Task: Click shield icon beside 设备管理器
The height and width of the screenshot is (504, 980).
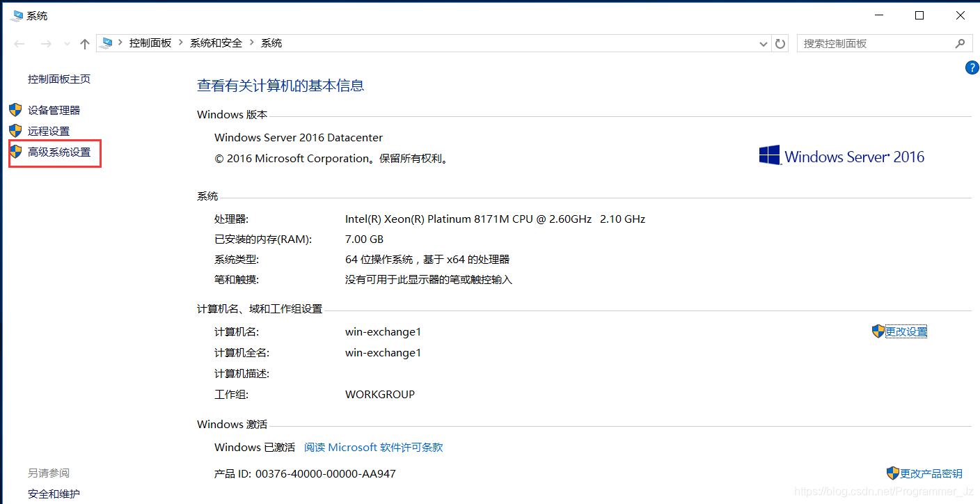Action: coord(15,110)
